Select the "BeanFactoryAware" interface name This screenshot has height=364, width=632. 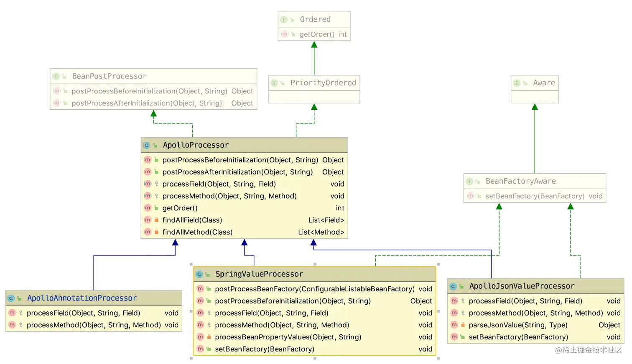point(521,182)
